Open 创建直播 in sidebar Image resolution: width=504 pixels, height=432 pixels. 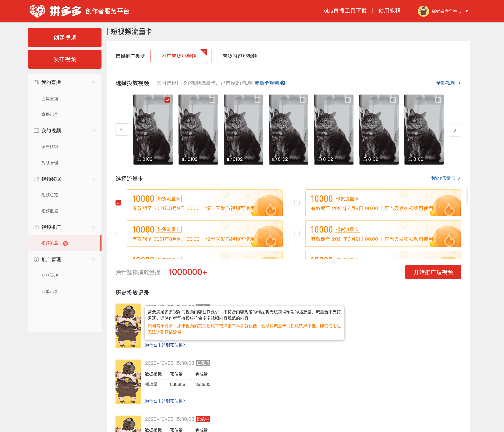click(x=50, y=99)
